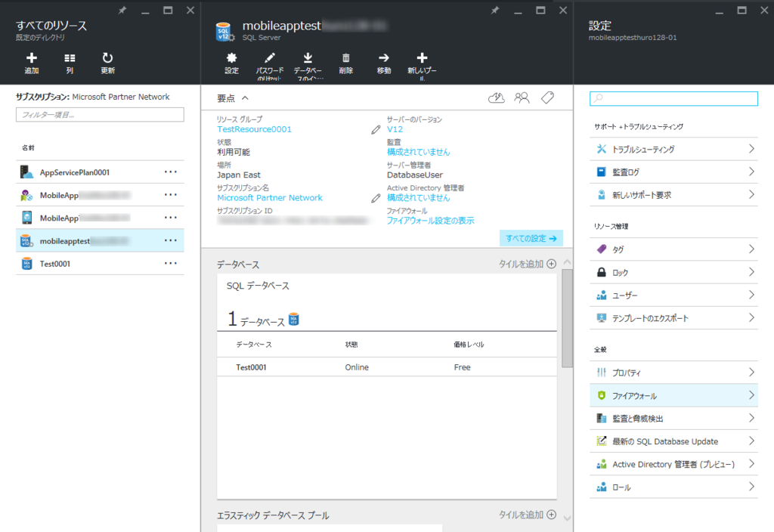Click the V12 server version link

[395, 129]
